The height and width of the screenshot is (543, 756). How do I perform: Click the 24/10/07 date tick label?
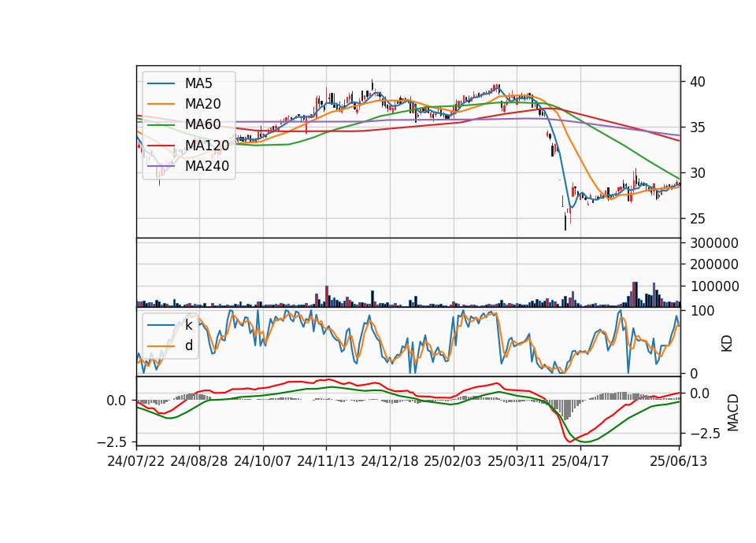(263, 461)
